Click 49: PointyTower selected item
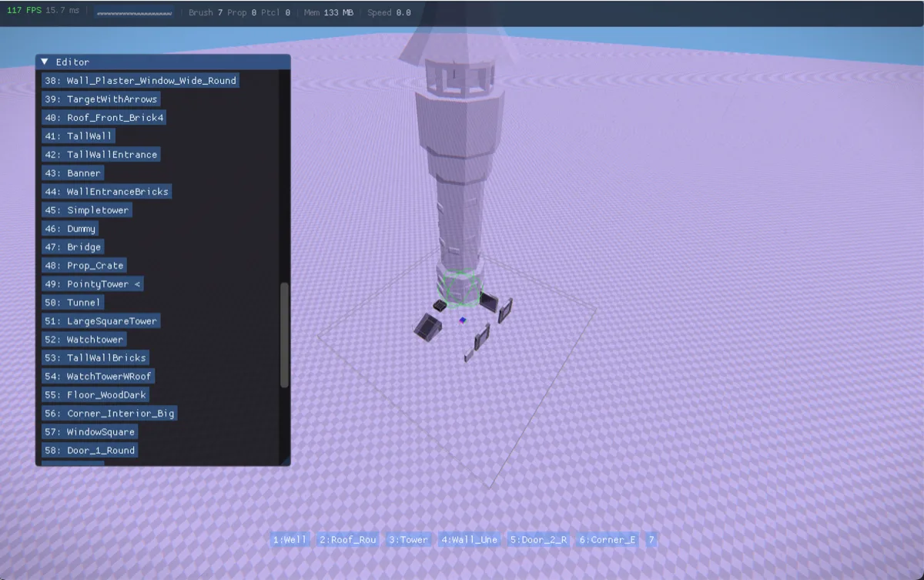The height and width of the screenshot is (580, 924). click(92, 283)
